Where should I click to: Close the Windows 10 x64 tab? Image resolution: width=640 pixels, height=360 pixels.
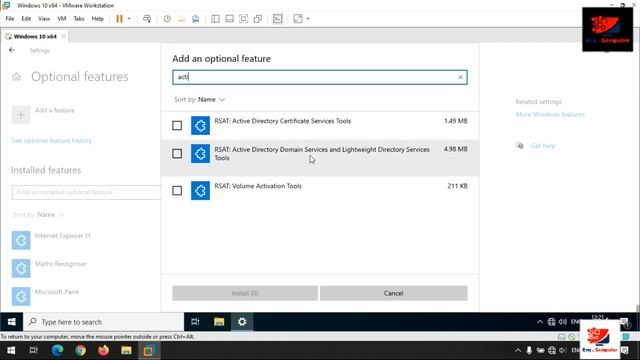(x=63, y=36)
